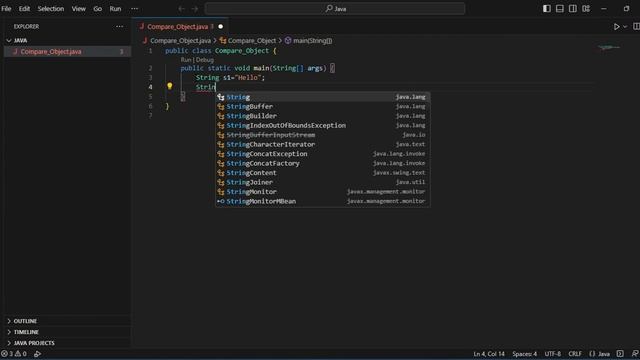
Task: Select the StringContent suggestion
Action: [x=322, y=173]
